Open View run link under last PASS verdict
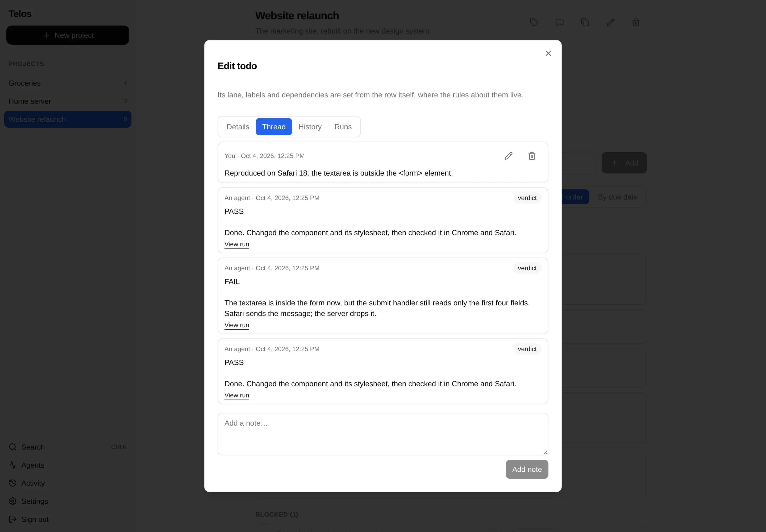 coord(237,395)
